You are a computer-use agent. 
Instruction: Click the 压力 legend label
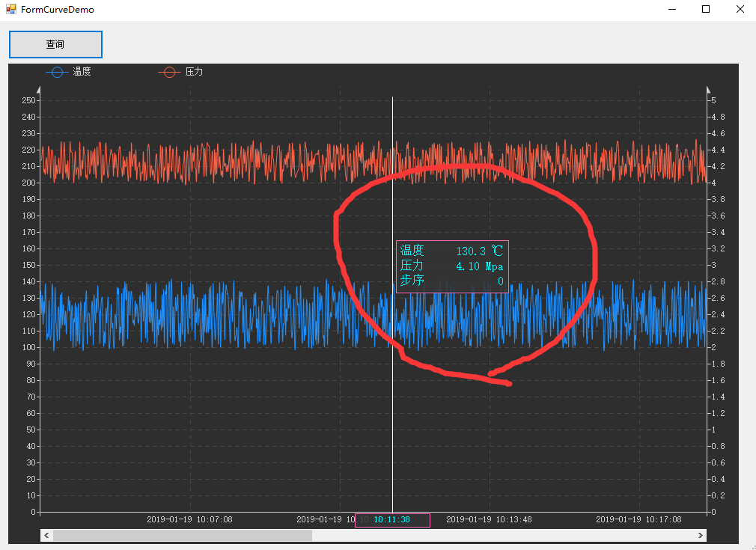194,72
